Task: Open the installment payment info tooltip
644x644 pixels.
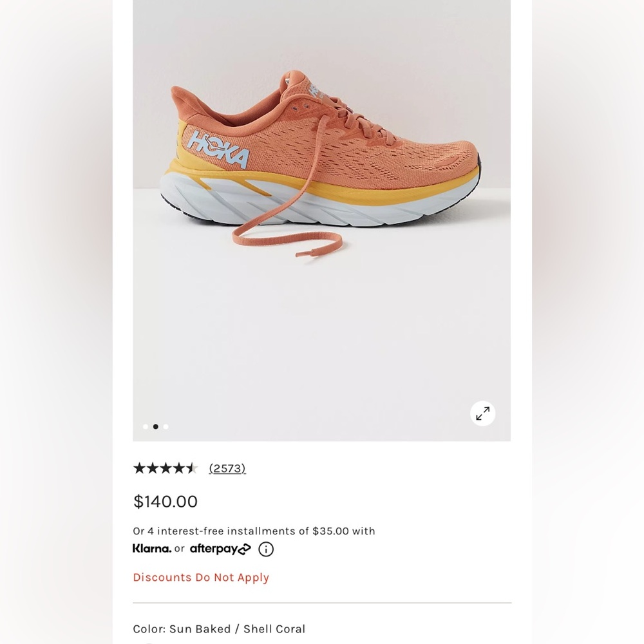Action: tap(265, 549)
